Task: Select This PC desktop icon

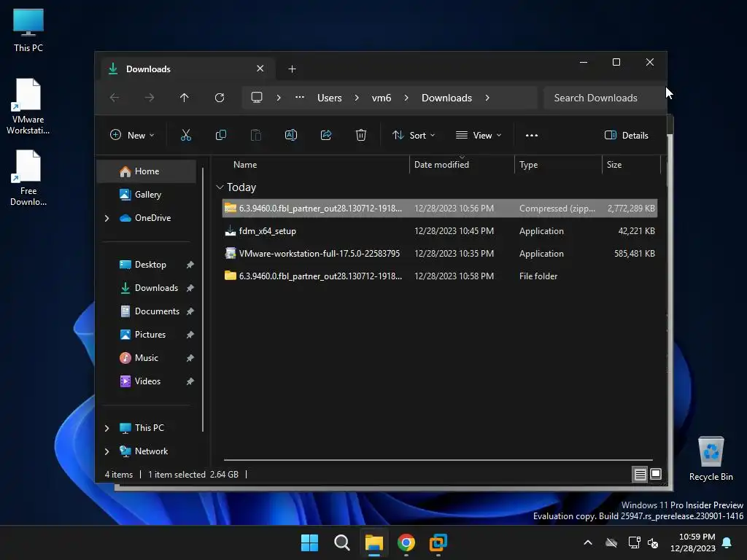Action: coord(28,31)
